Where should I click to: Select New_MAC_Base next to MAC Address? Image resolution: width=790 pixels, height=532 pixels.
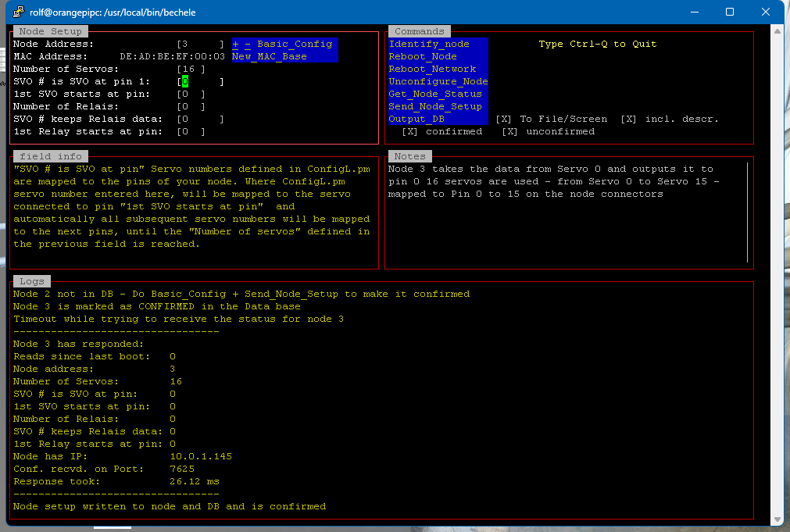(269, 56)
